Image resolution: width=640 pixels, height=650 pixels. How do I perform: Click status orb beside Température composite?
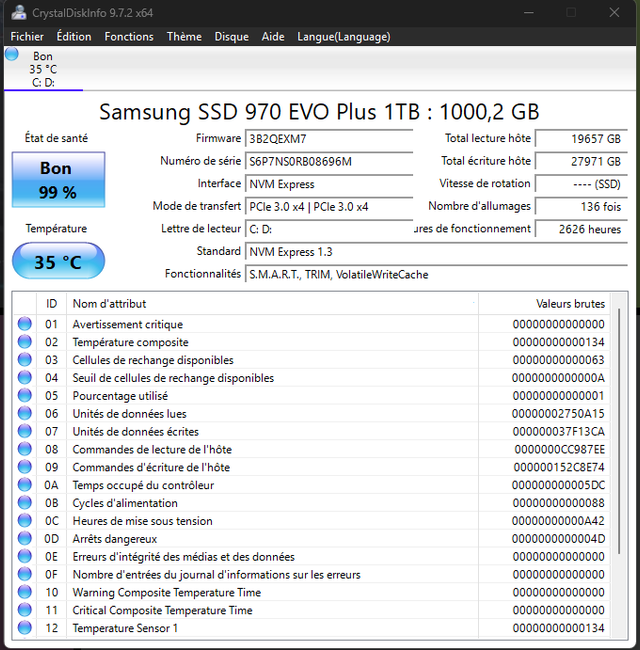[x=25, y=342]
